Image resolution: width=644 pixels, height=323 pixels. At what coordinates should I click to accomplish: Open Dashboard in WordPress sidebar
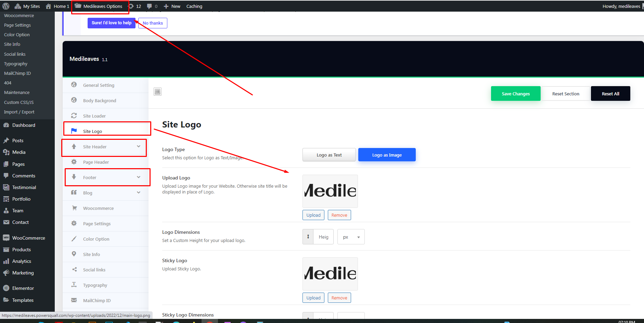click(x=27, y=125)
